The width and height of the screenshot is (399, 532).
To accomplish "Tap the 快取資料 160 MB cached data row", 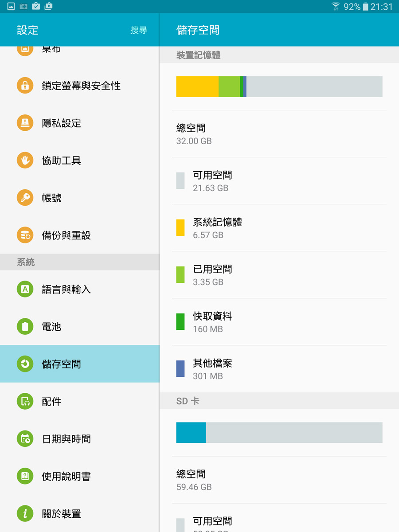I will pyautogui.click(x=279, y=322).
